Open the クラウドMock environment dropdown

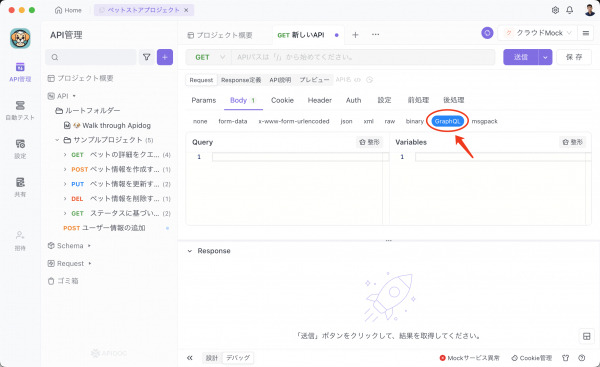pyautogui.click(x=539, y=33)
